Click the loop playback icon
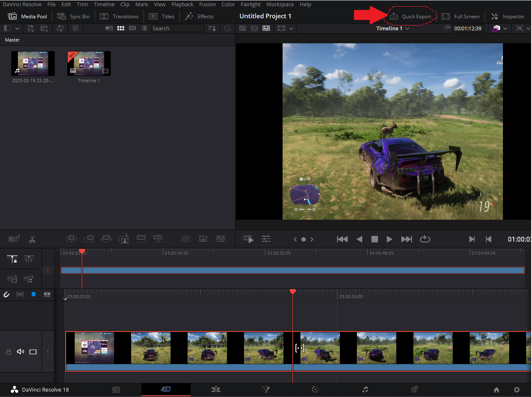 [425, 239]
